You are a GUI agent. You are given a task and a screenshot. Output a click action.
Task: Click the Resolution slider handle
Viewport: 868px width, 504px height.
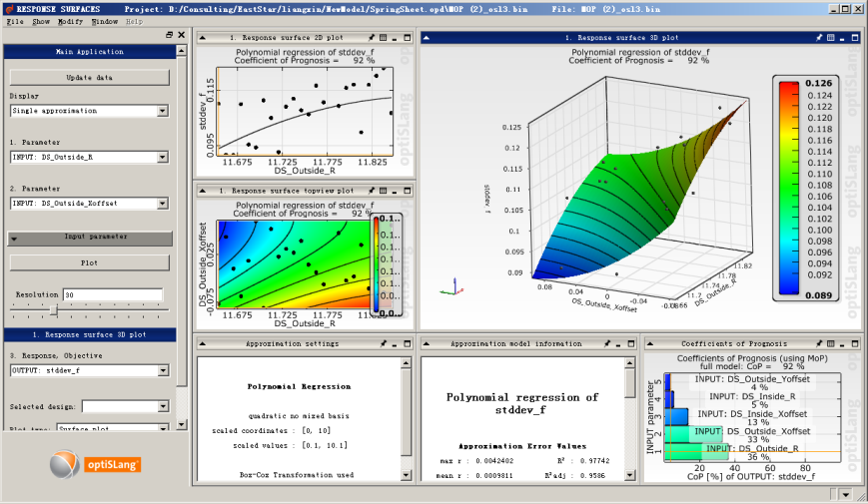(x=54, y=311)
